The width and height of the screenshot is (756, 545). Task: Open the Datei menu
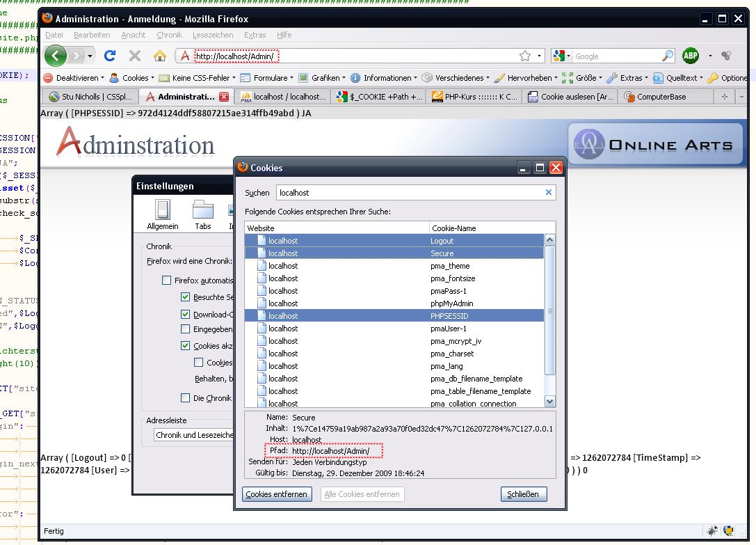pos(54,35)
